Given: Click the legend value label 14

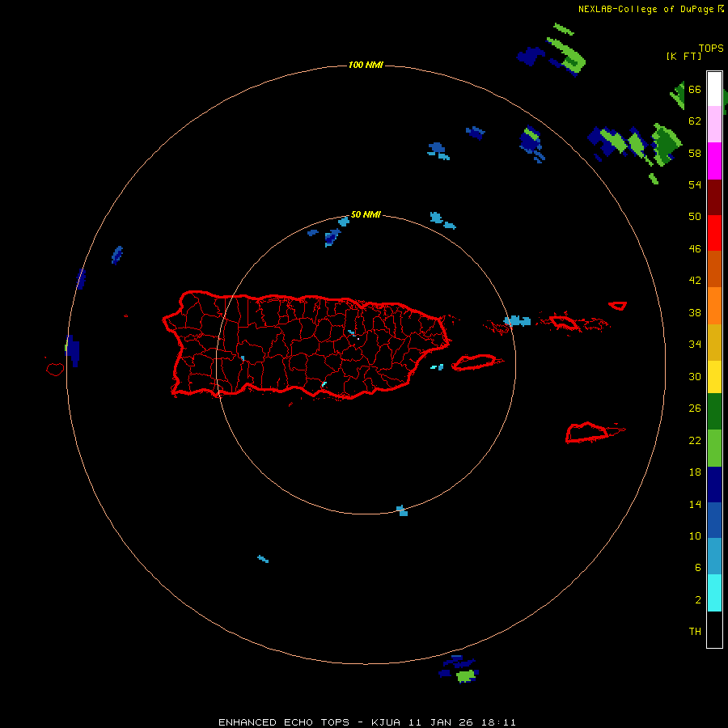Looking at the screenshot, I should pos(695,504).
